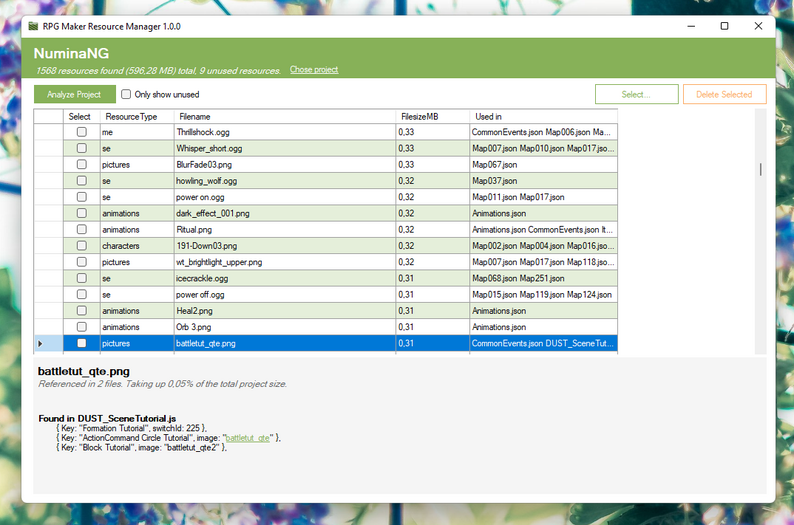This screenshot has height=525, width=794.
Task: Click Used in cell showing Map068.json Map251.json
Action: (x=543, y=278)
